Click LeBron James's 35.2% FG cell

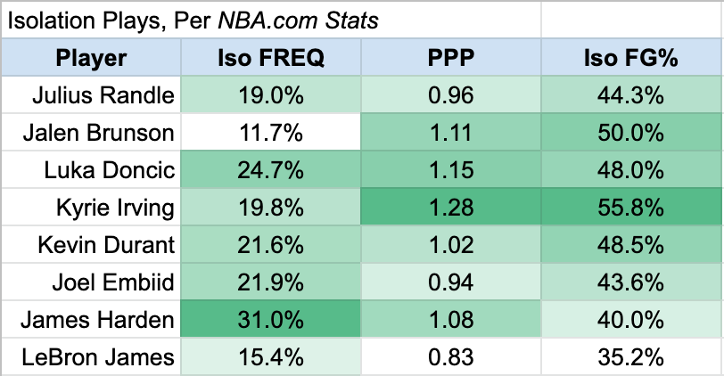pos(631,357)
